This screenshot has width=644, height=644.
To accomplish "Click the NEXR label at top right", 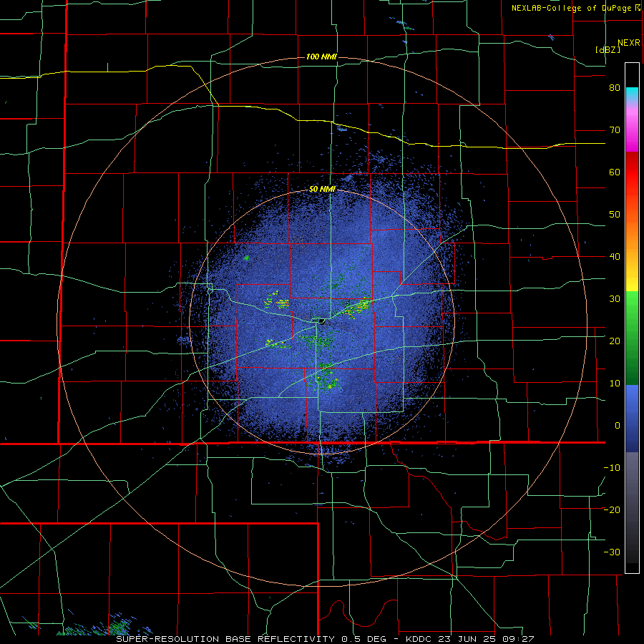I will tap(629, 43).
